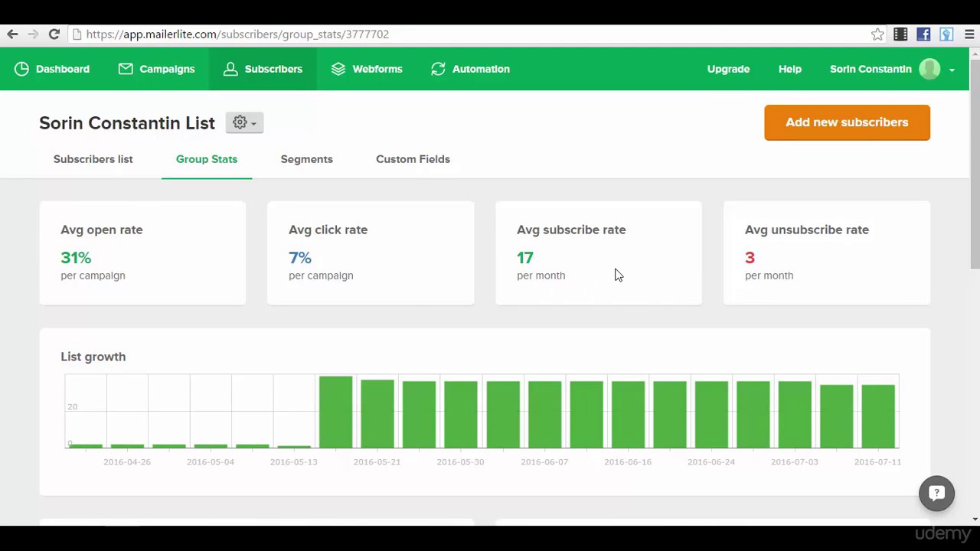The height and width of the screenshot is (551, 980).
Task: Open the Automation page
Action: click(x=470, y=69)
